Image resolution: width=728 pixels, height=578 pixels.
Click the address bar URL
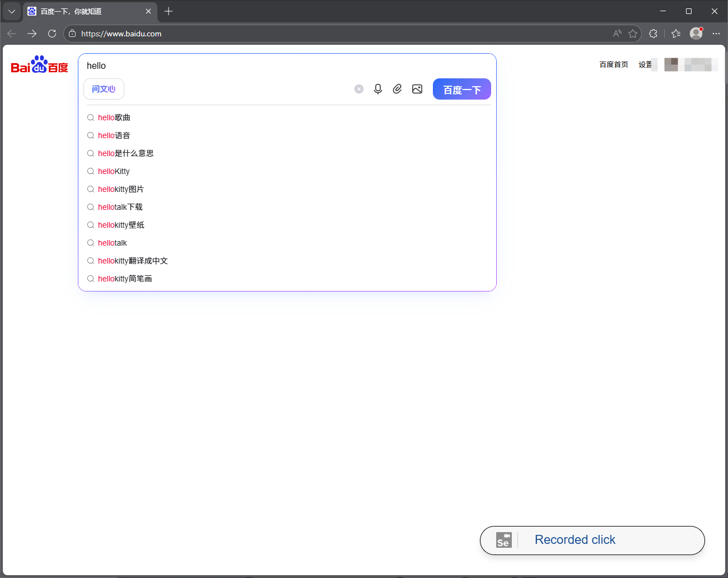click(122, 34)
